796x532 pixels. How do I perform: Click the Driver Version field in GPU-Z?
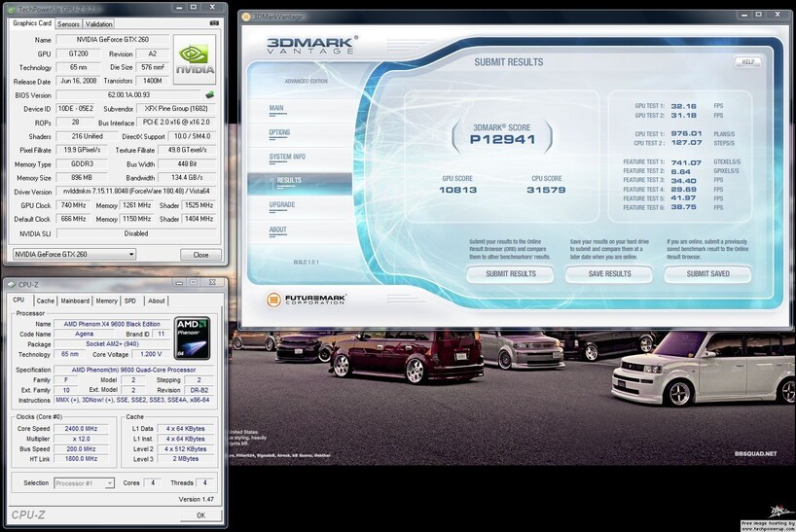click(136, 192)
